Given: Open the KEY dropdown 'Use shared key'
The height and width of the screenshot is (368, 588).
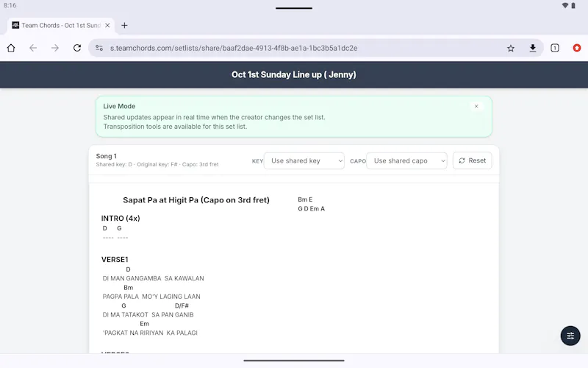Looking at the screenshot, I should [304, 160].
